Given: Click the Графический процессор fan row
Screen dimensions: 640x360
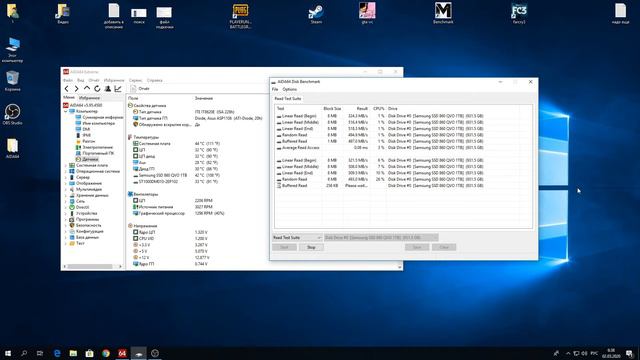Looking at the screenshot, I should click(179, 213).
